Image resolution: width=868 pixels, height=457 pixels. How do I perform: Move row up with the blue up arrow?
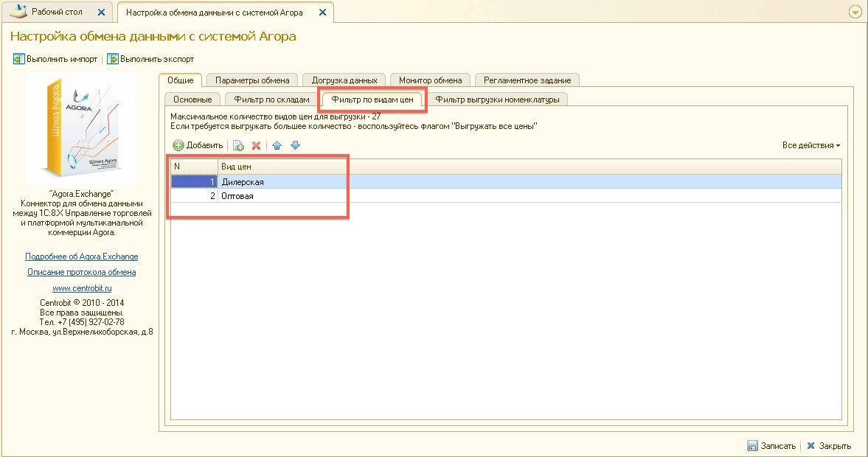click(x=277, y=146)
